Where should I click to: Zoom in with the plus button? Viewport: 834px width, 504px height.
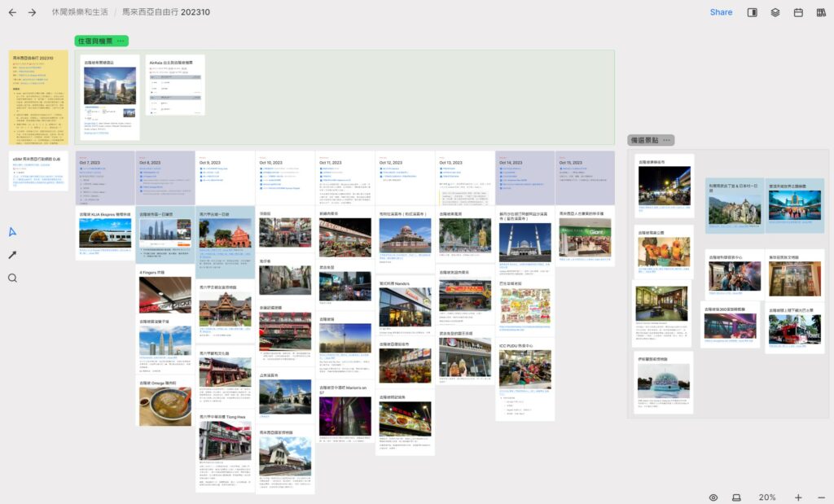[798, 497]
